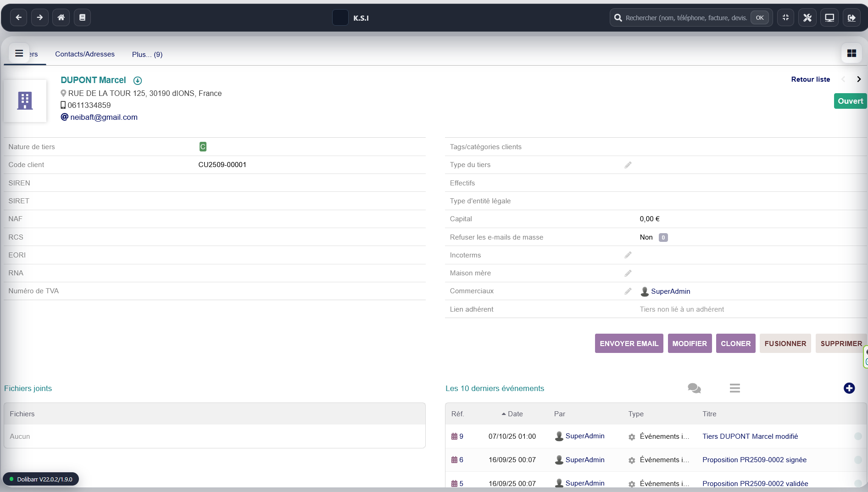Open the hamburger menu icon
Viewport: 868px width, 492px height.
pos(19,53)
